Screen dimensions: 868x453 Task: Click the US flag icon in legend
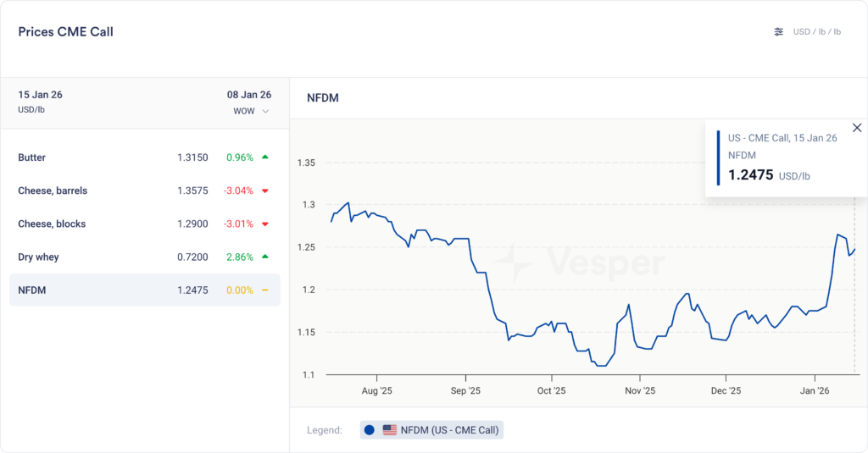[x=390, y=430]
